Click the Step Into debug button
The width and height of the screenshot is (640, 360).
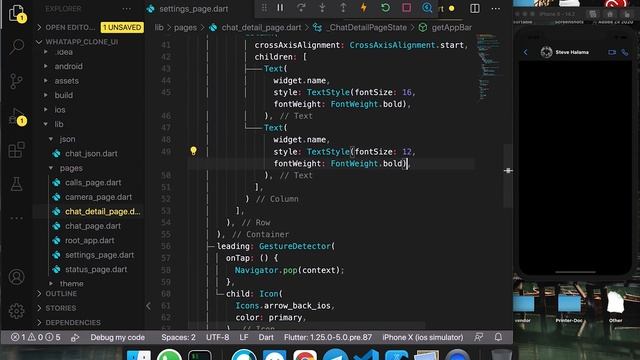pyautogui.click(x=322, y=8)
